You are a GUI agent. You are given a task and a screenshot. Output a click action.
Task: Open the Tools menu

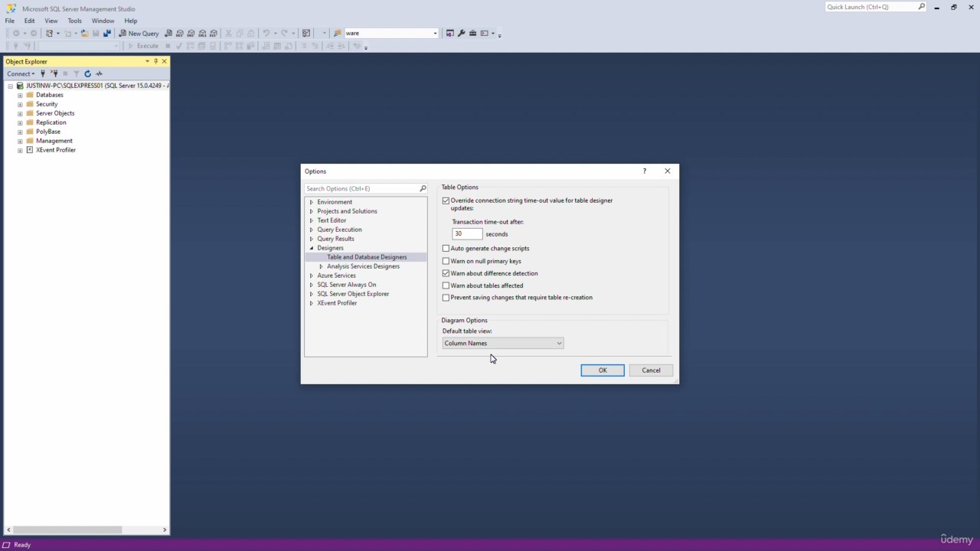click(x=74, y=21)
